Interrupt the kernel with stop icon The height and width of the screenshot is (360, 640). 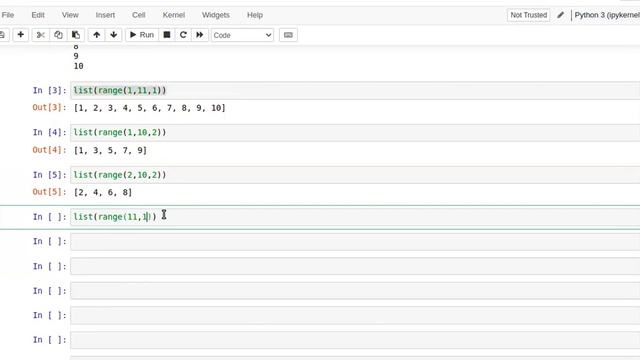tap(167, 35)
